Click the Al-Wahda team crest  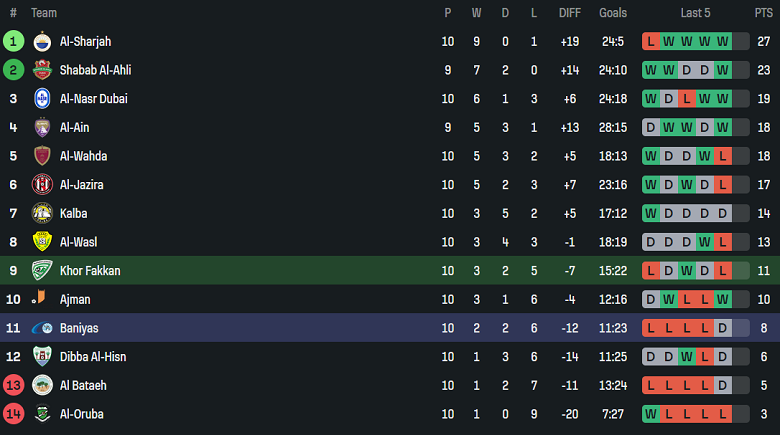(42, 156)
